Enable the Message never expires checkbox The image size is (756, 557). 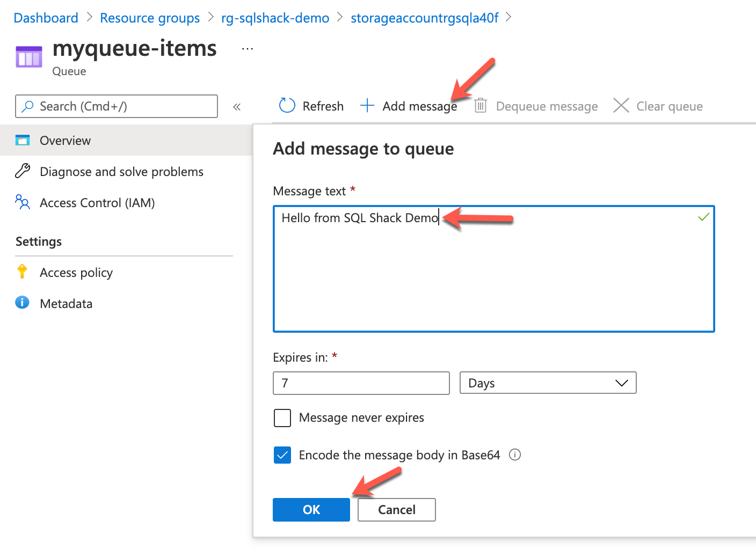(x=282, y=417)
